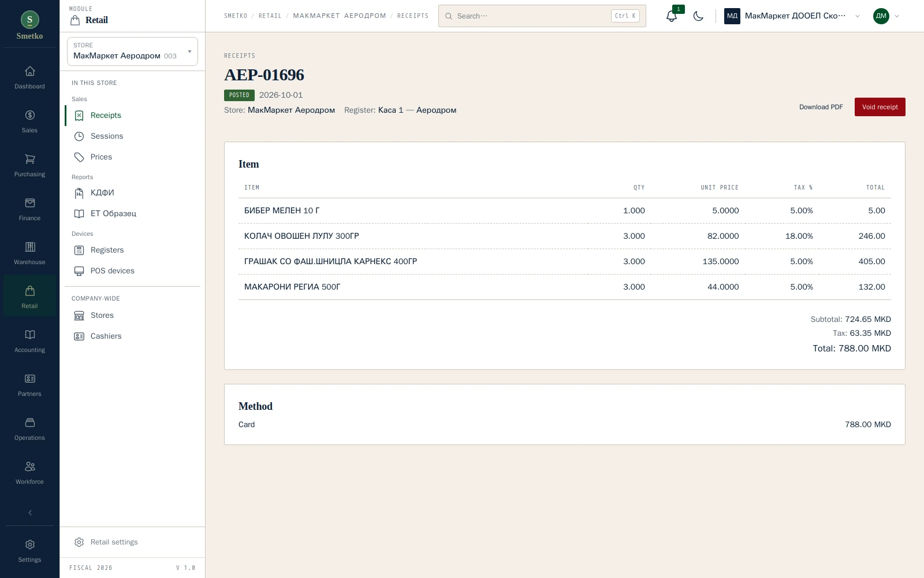Expand the МакМаркет ДООЕЛ company dropdown
Image resolution: width=924 pixels, height=578 pixels.
point(857,16)
